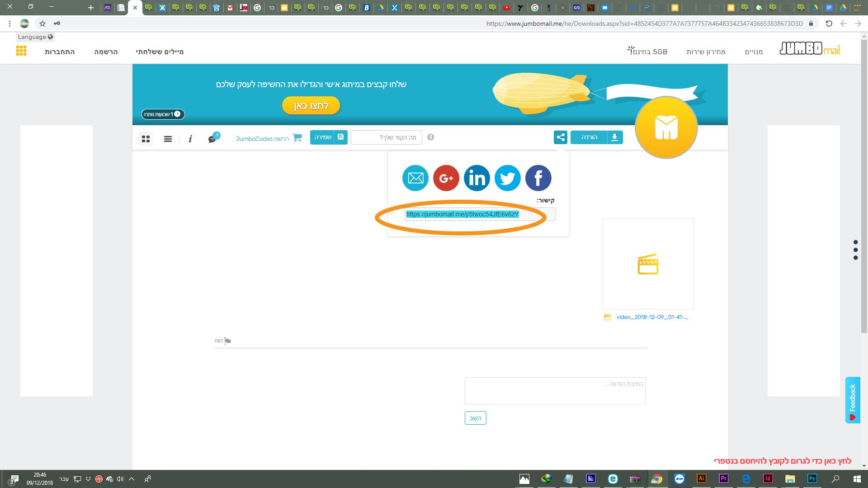Switch to list view
This screenshot has height=488, width=868.
[168, 139]
